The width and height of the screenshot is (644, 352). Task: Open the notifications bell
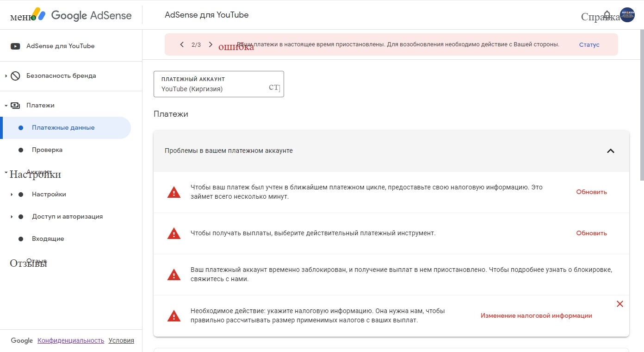[x=607, y=15]
